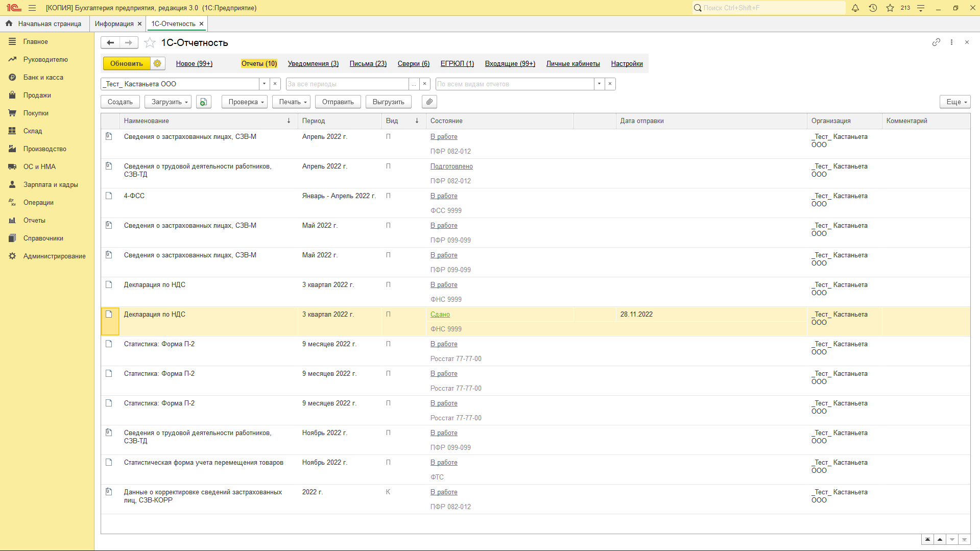
Task: Select Статистическая форма учета перемещения товаров row
Action: coord(535,470)
